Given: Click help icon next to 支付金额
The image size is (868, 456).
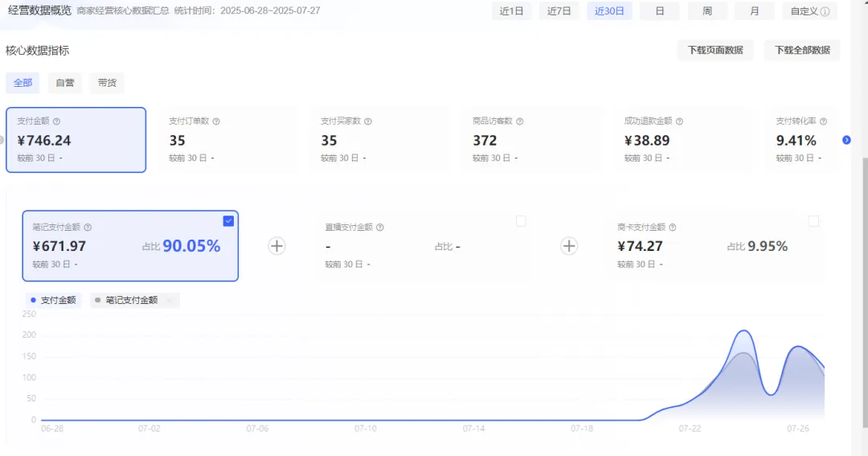Looking at the screenshot, I should coord(56,121).
